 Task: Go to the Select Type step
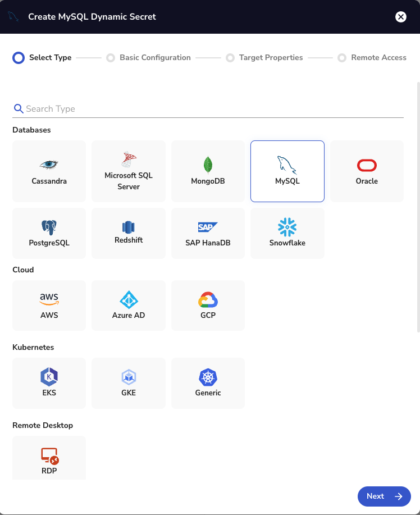42,57
